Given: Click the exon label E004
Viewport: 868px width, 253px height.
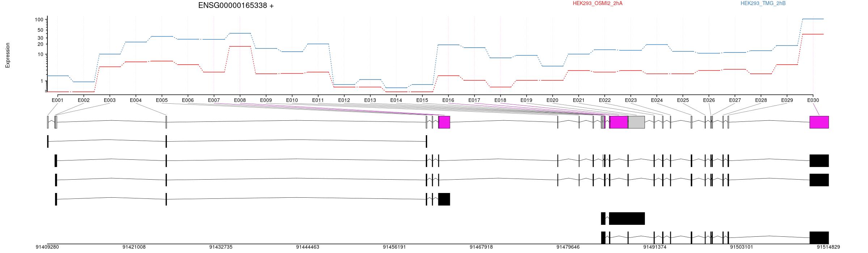Looking at the screenshot, I should [x=136, y=100].
